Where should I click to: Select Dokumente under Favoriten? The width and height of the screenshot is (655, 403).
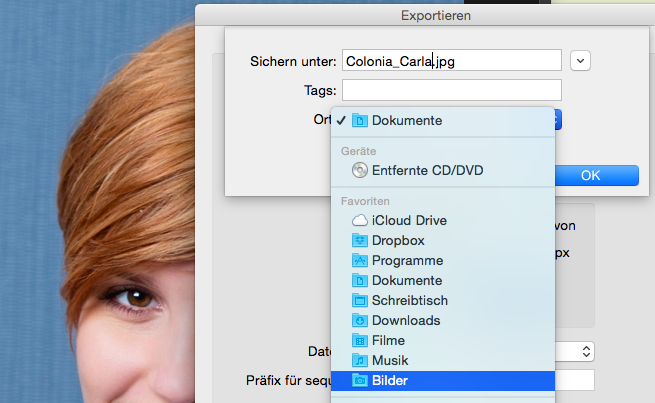[x=443, y=280]
